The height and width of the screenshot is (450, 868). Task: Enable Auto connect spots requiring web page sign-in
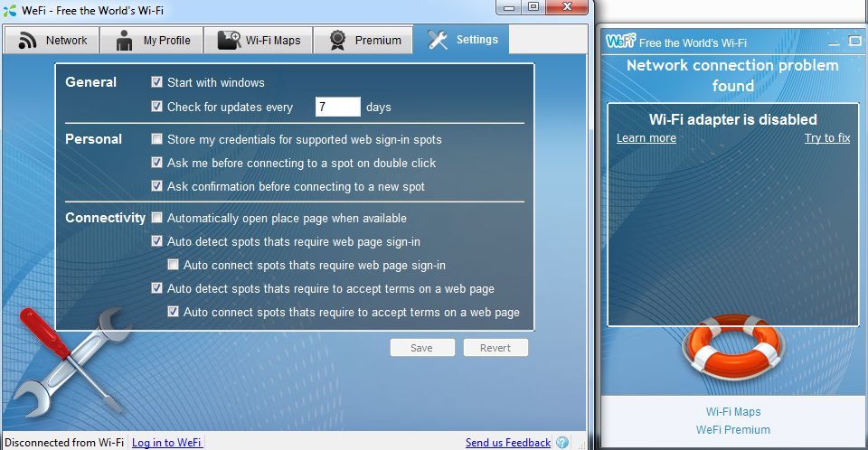click(174, 265)
